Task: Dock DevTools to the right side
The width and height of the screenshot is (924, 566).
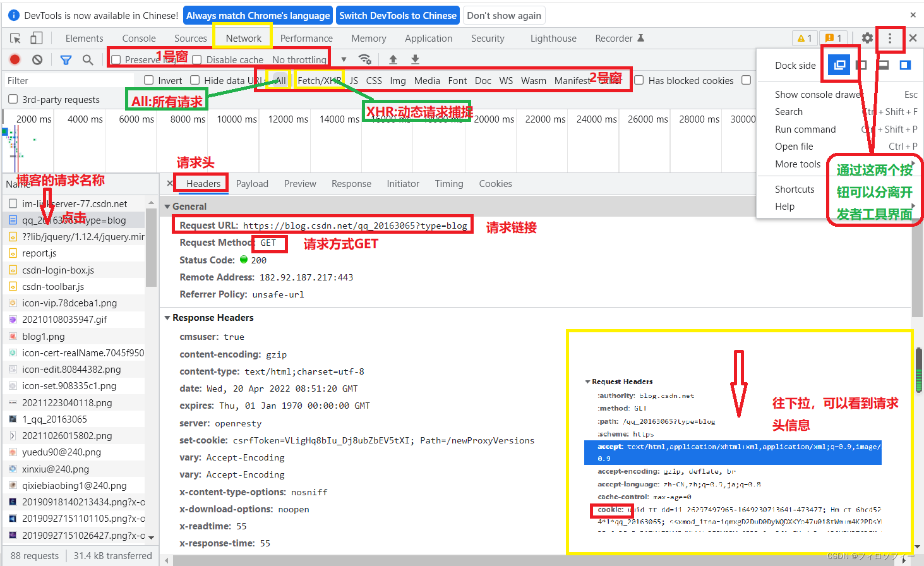Action: tap(905, 65)
